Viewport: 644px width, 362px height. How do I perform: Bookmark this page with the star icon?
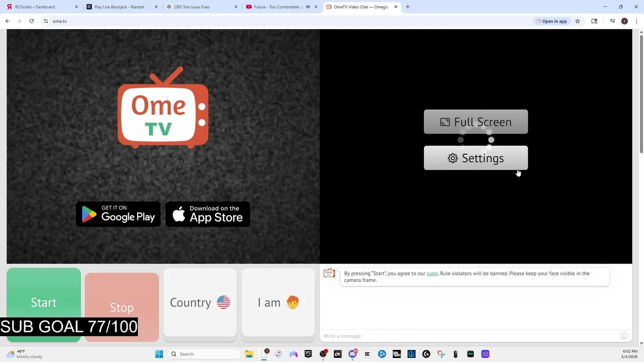coord(578,21)
